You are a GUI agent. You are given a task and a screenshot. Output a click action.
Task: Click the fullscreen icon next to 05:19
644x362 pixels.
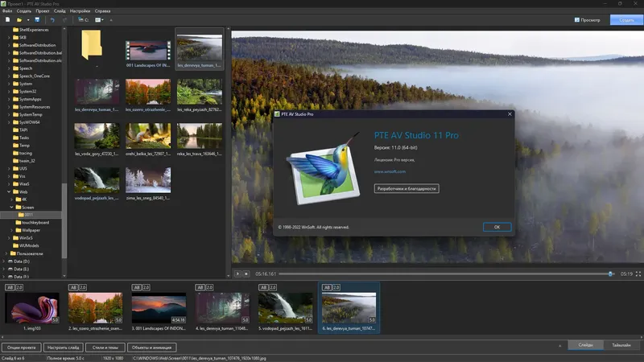(x=638, y=274)
